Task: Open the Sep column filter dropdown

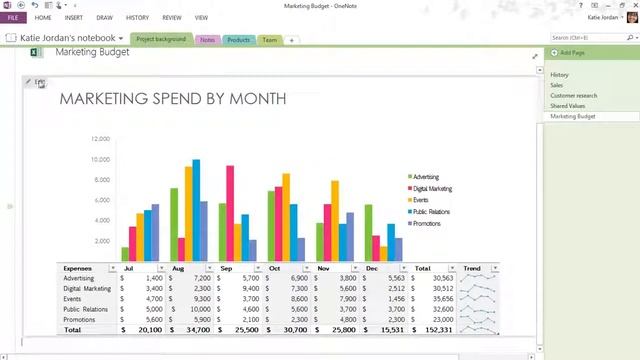Action: (x=258, y=268)
